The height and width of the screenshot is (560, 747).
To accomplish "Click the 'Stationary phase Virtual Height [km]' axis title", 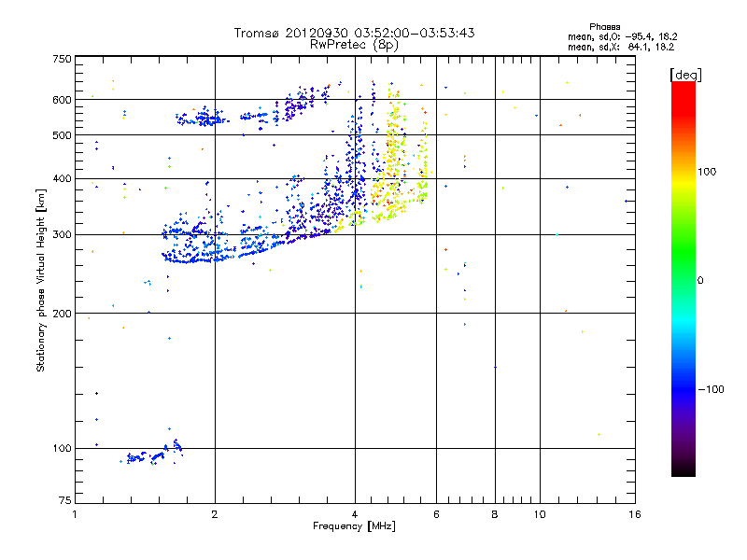I will pyautogui.click(x=41, y=280).
